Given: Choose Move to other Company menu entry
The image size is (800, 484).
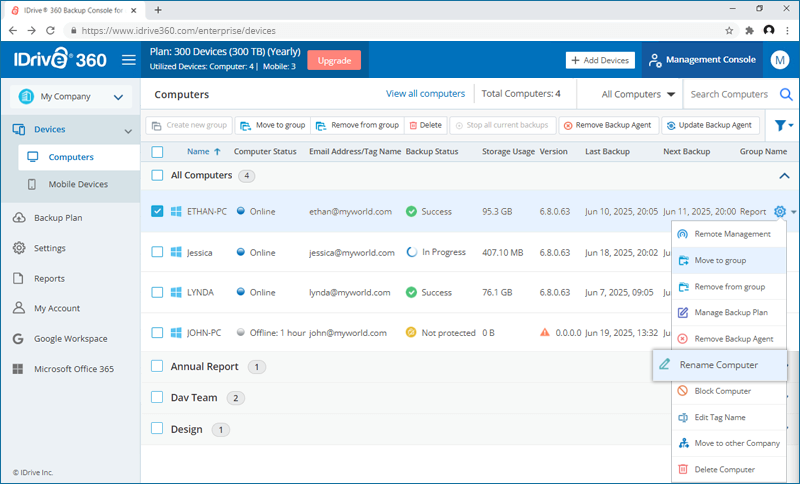Looking at the screenshot, I should [x=729, y=443].
